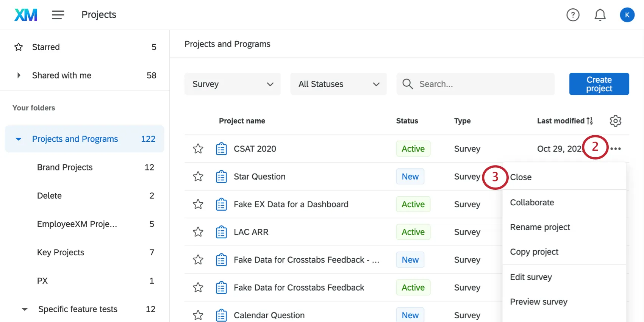Click the three-dot menu for CSAT 2020

616,148
